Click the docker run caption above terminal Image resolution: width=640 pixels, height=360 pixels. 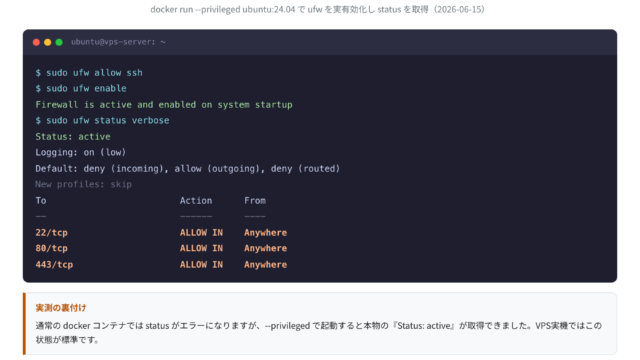pos(318,9)
